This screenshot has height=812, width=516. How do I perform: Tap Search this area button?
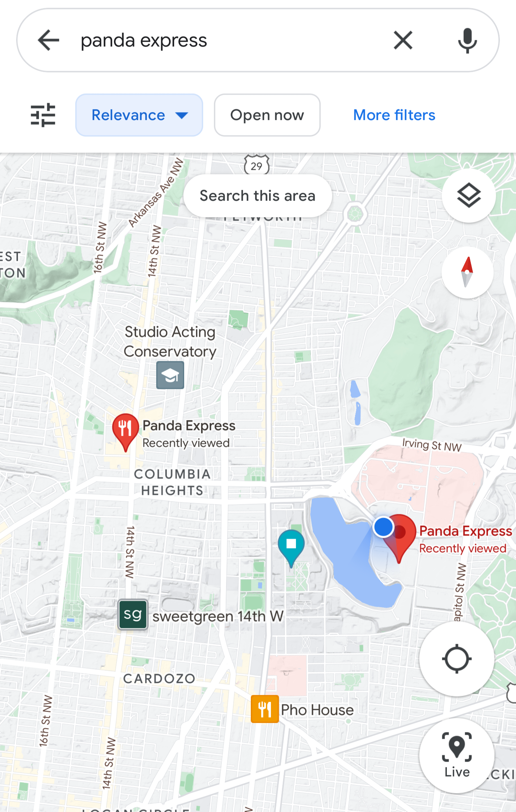(x=258, y=196)
